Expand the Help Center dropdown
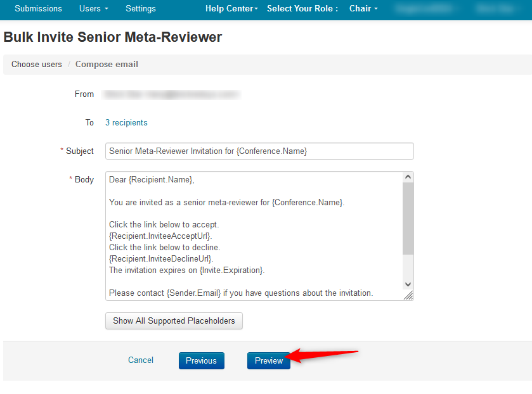 click(x=231, y=8)
